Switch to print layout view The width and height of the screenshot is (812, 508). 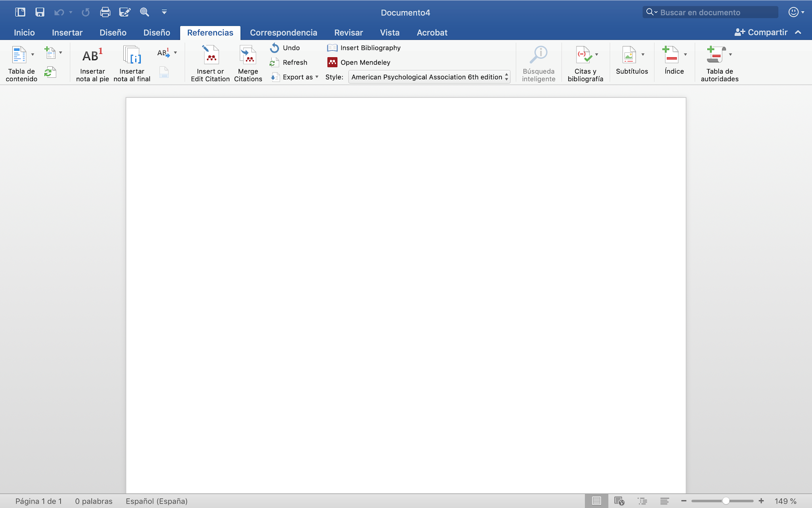[x=596, y=501]
